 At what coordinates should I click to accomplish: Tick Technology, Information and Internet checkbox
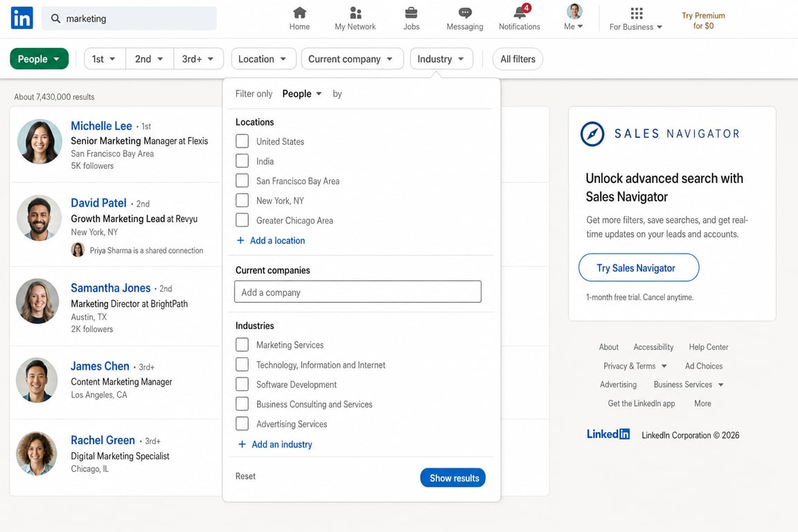click(x=242, y=364)
